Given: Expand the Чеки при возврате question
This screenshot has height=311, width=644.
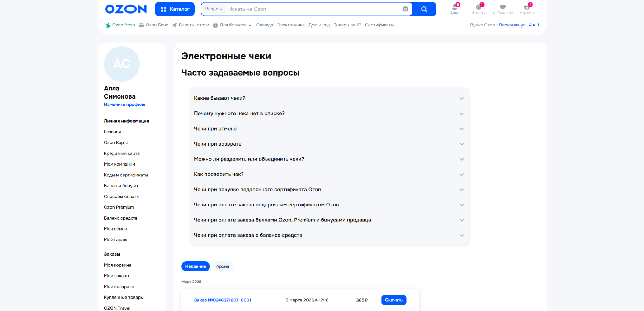Looking at the screenshot, I should 329,144.
